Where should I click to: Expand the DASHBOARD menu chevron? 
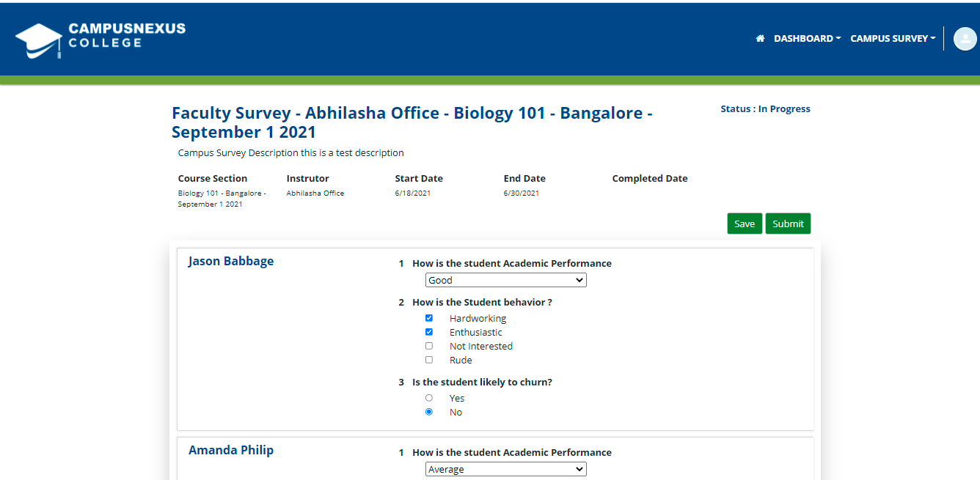coord(838,38)
